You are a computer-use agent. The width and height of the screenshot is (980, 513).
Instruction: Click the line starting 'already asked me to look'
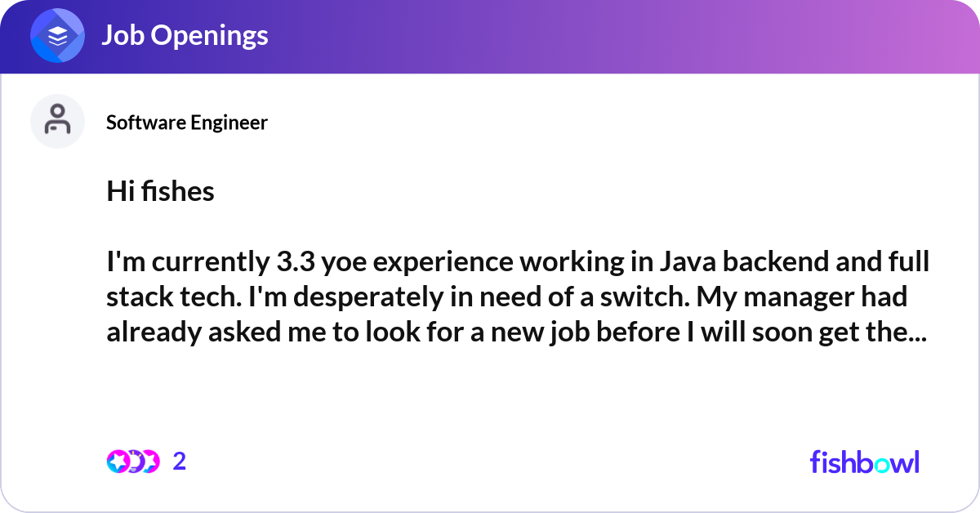click(x=516, y=333)
